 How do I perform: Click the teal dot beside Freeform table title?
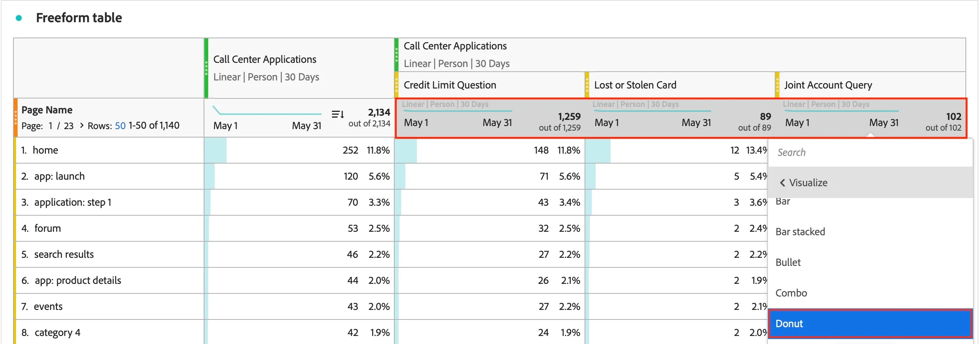tap(18, 18)
